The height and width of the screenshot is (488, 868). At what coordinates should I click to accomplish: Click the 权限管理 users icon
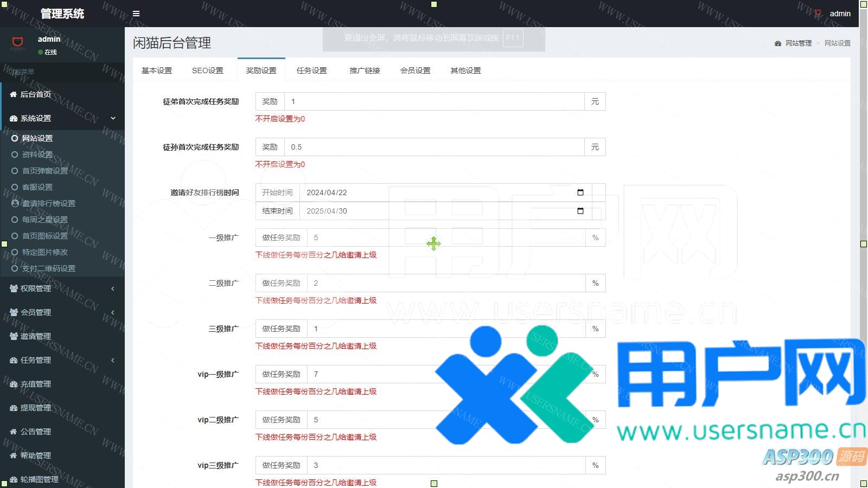pyautogui.click(x=14, y=288)
